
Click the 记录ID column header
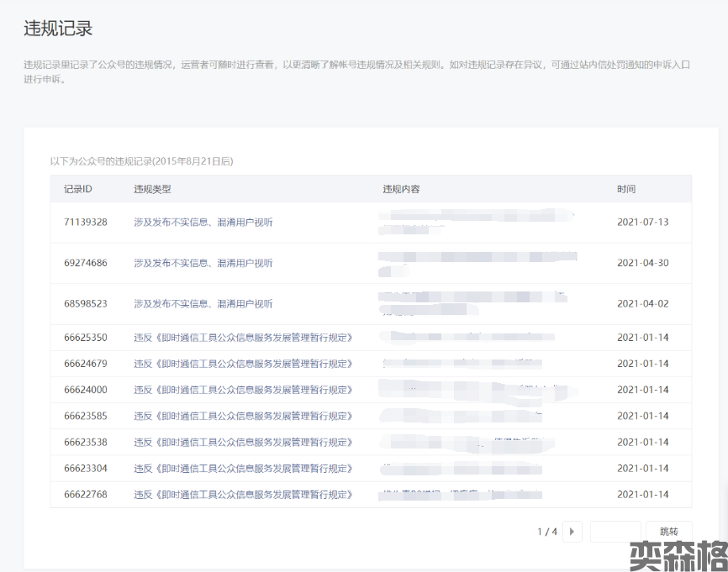pos(78,189)
